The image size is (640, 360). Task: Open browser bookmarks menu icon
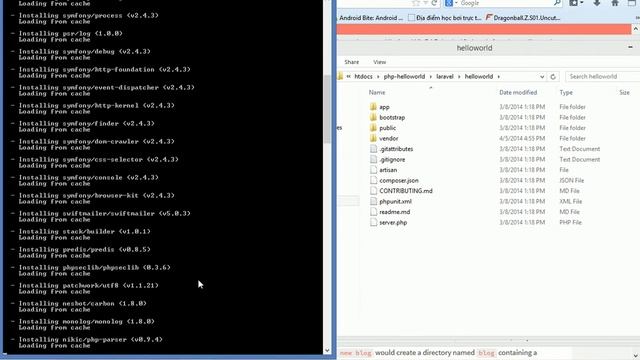pos(573,3)
